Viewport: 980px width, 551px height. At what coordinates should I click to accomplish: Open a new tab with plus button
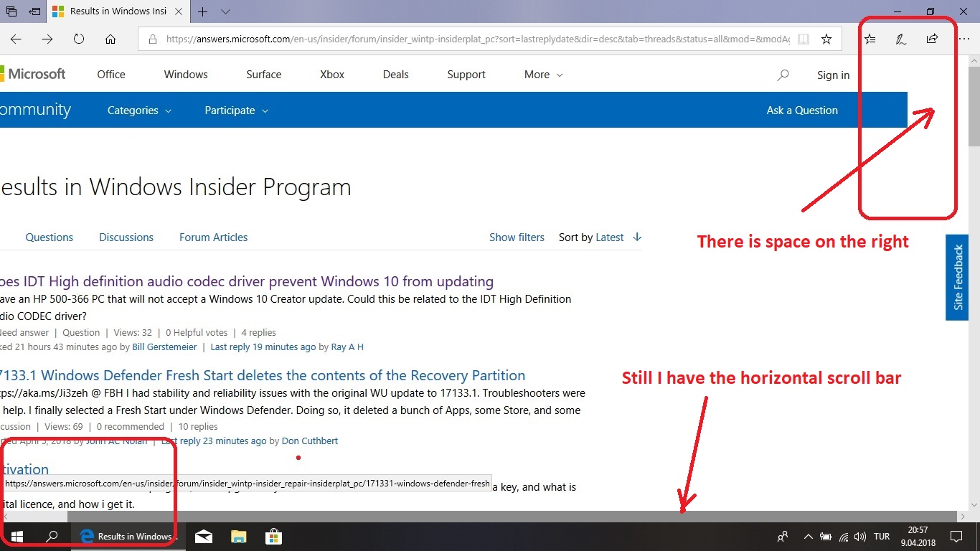point(203,11)
